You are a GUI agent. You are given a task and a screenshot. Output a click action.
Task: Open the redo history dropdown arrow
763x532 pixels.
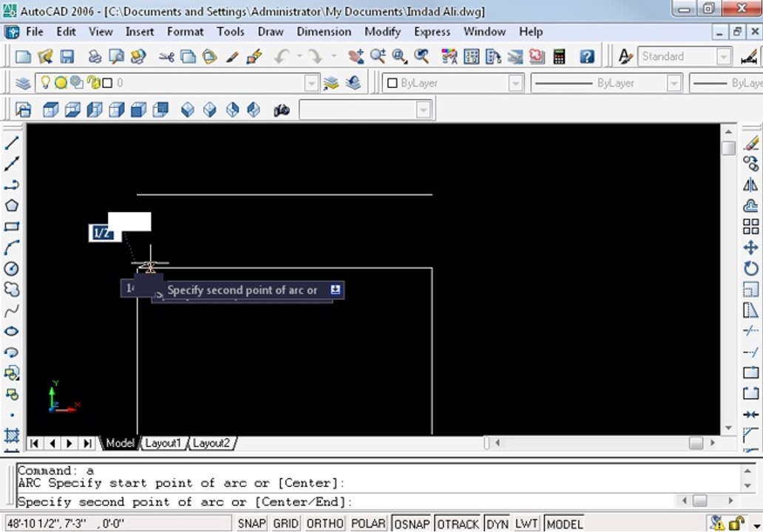tap(334, 56)
